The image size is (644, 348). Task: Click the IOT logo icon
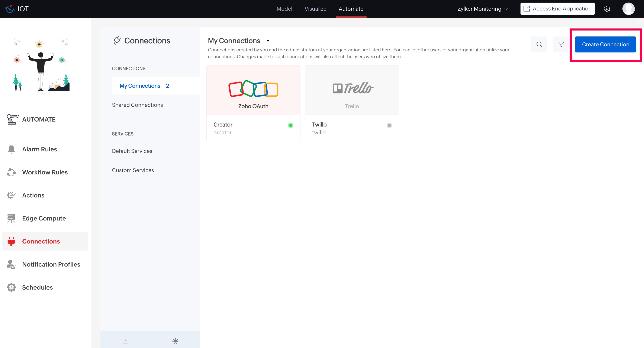[x=10, y=9]
